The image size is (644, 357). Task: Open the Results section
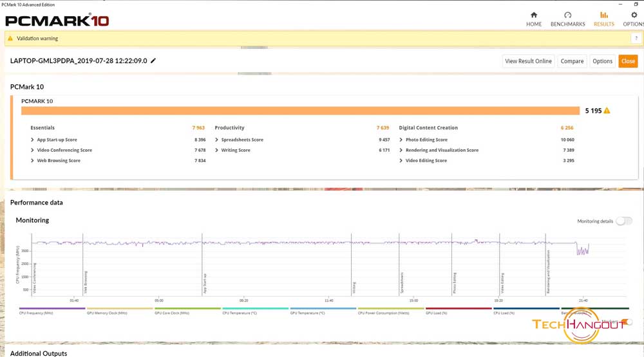(604, 19)
